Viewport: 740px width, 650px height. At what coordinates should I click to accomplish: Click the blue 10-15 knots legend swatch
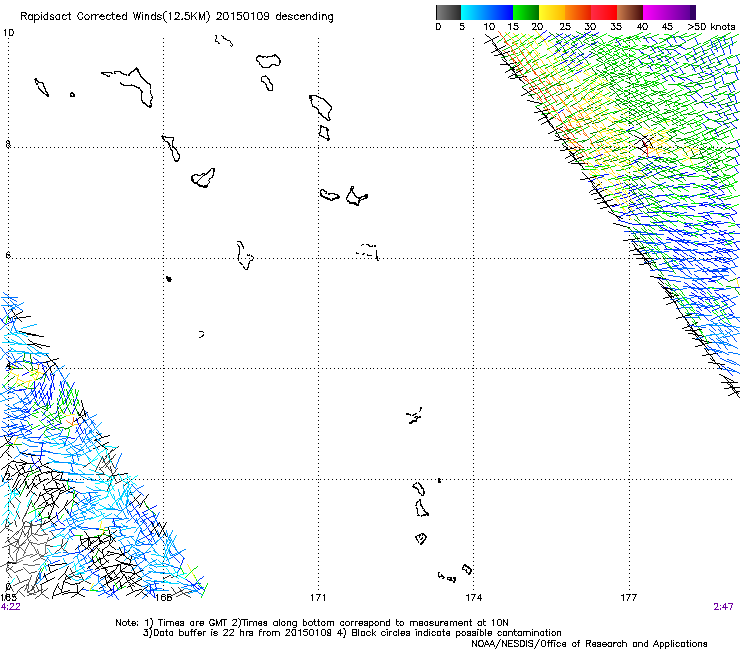tap(500, 12)
